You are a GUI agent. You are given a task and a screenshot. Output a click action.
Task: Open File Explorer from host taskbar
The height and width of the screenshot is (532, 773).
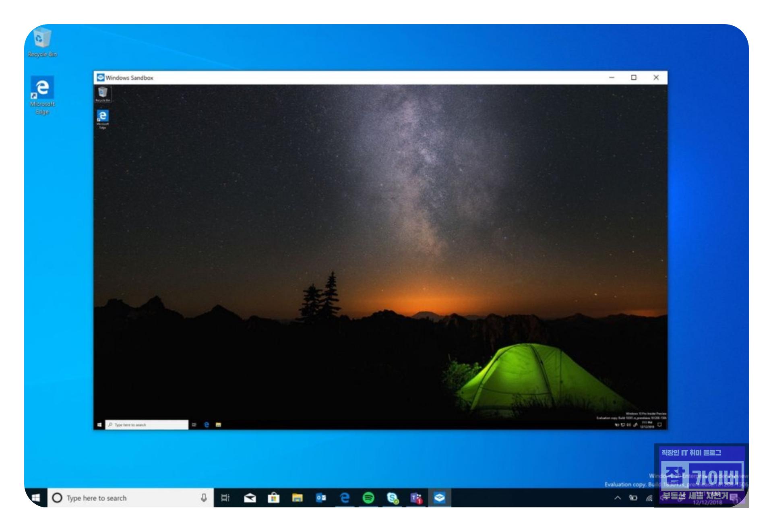(x=298, y=498)
